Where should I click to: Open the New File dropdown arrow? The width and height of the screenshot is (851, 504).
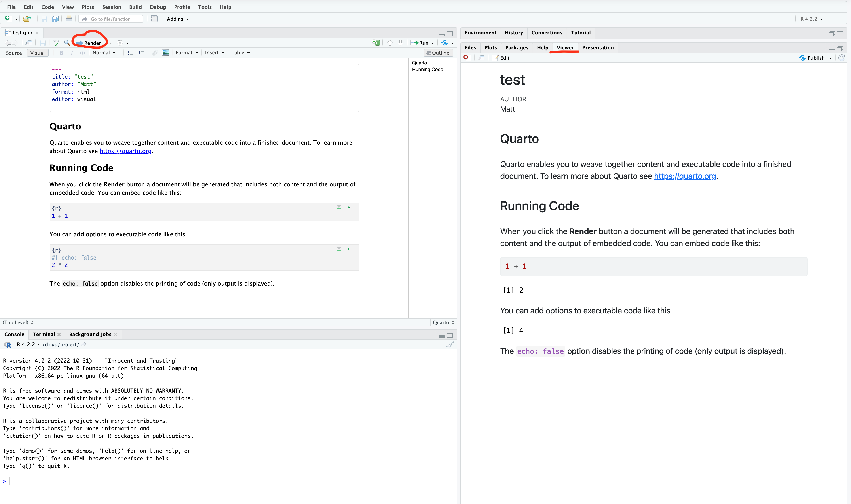click(x=16, y=19)
